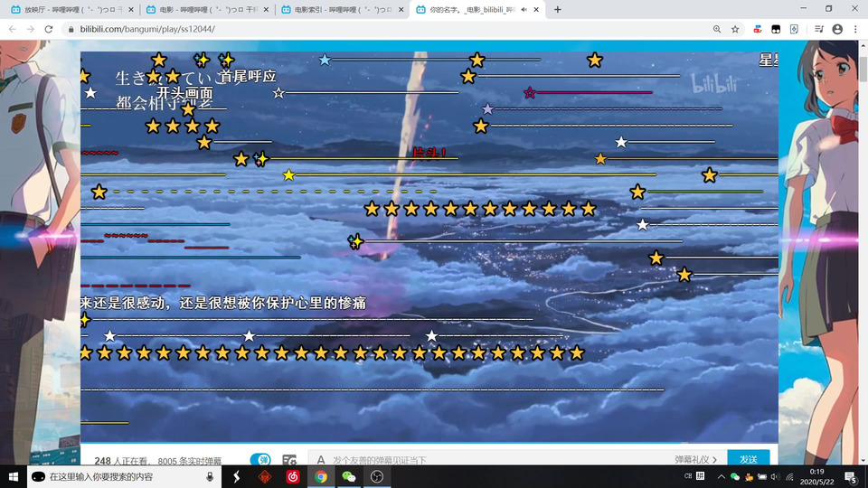Bookmark this page with the star icon
Screen dimensions: 868x488
coord(735,29)
